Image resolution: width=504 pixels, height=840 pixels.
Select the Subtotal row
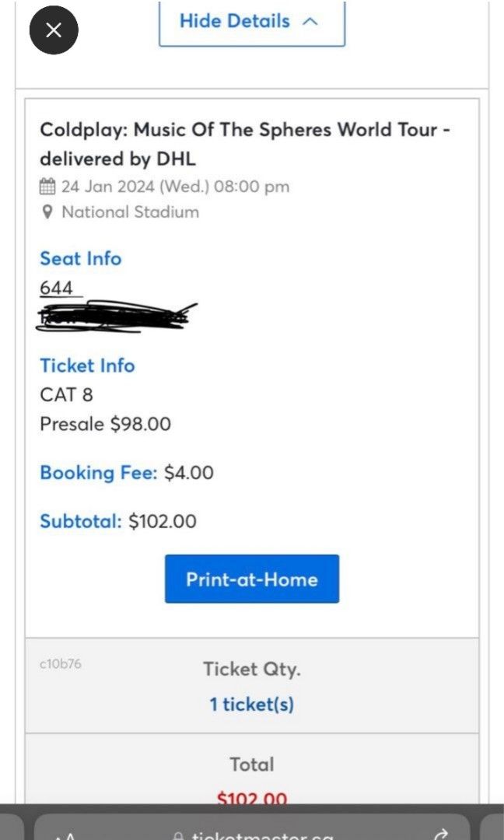(80, 521)
